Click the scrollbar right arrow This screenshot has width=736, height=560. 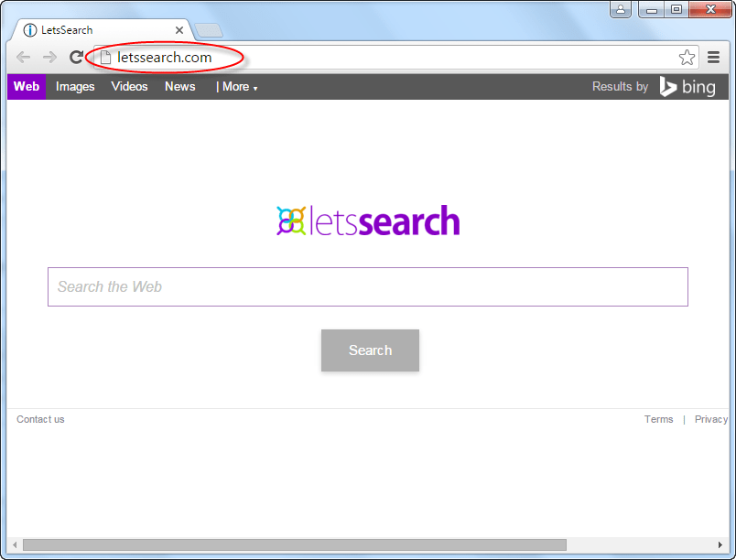pos(720,544)
